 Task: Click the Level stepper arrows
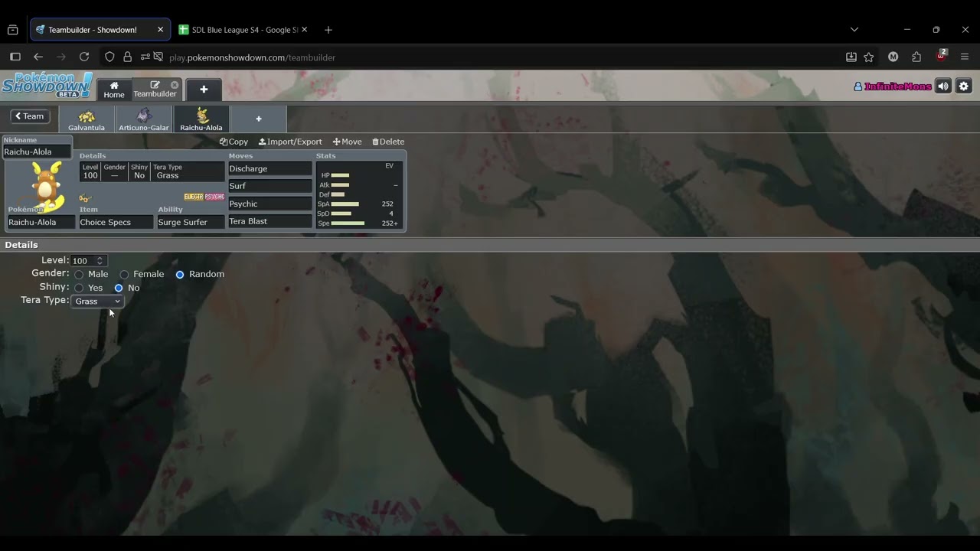tap(100, 261)
